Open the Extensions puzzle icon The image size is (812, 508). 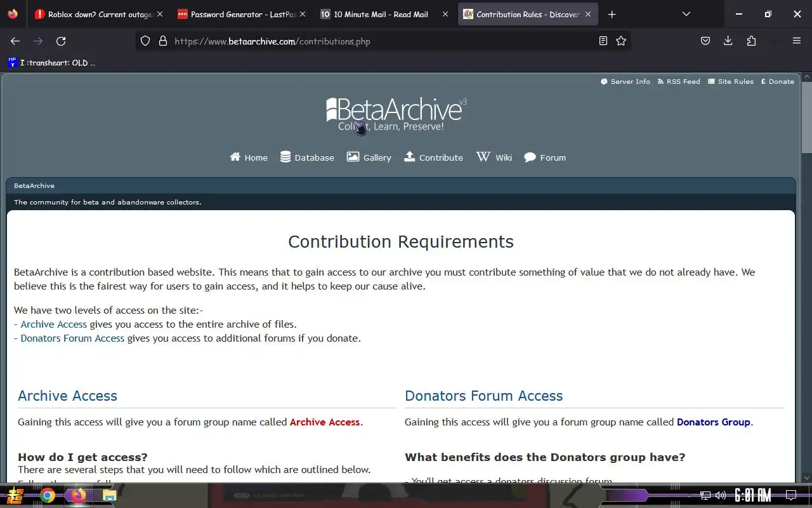pos(751,41)
